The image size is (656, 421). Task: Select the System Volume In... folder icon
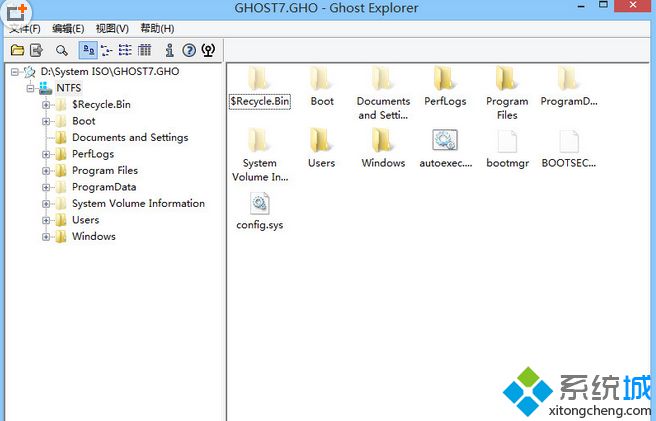[259, 141]
